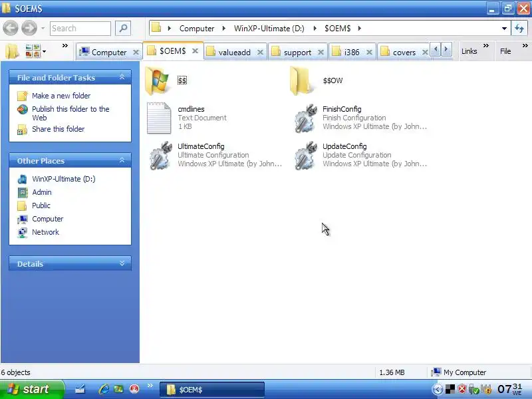Close the support tab
The width and height of the screenshot is (532, 399).
coord(321,53)
